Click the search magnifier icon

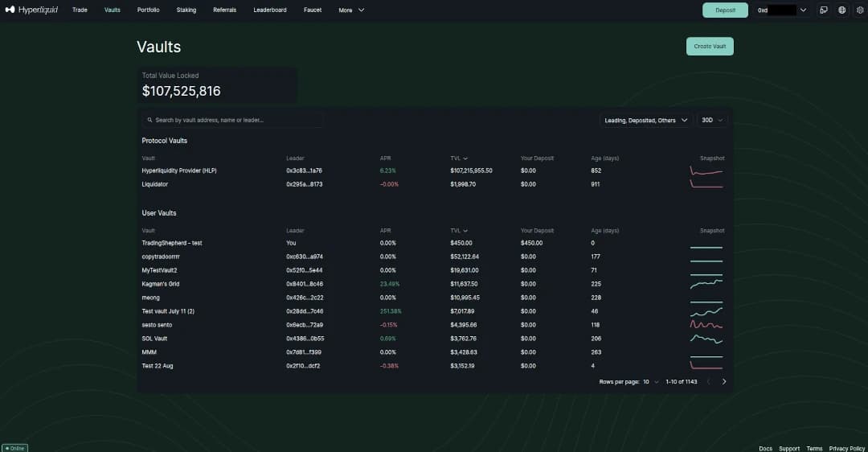click(x=149, y=120)
